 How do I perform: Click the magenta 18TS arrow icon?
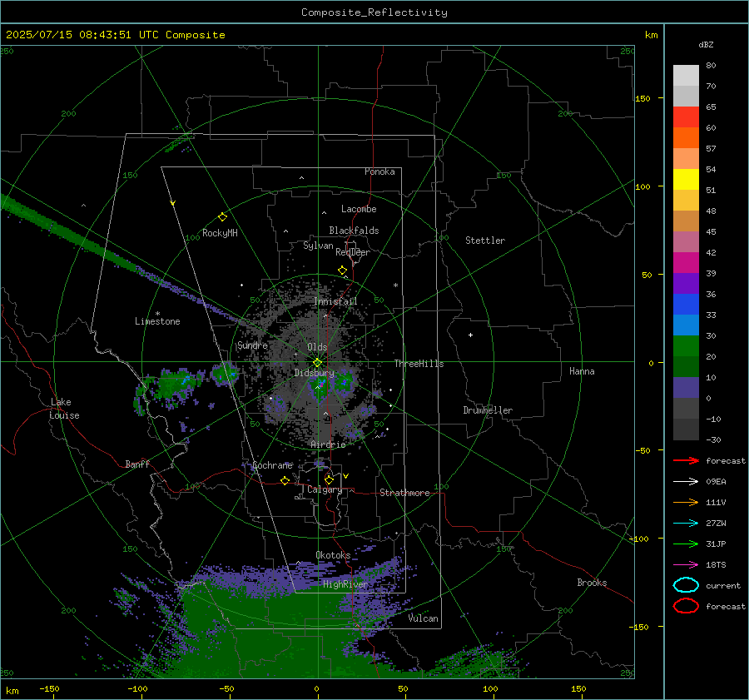(686, 565)
